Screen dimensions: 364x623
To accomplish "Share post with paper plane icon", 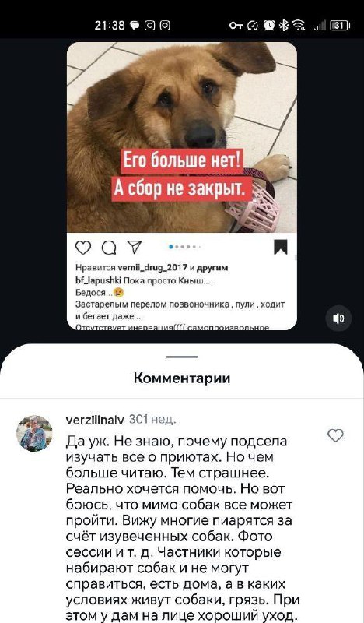I will (135, 247).
